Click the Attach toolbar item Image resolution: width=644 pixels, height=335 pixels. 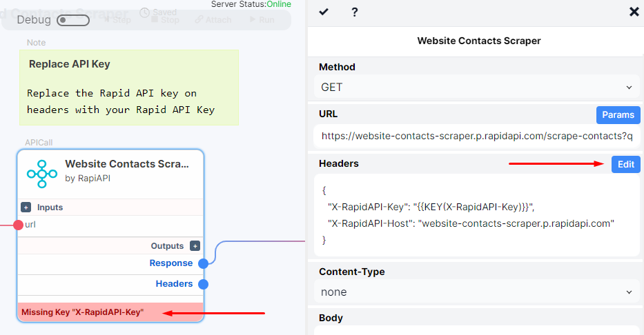pyautogui.click(x=213, y=20)
